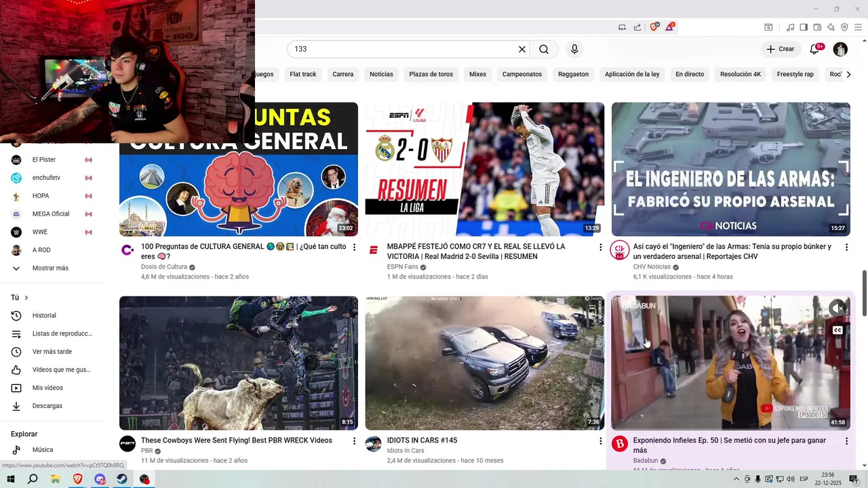Open Ver más tarde in sidebar
The image size is (868, 488).
(x=51, y=352)
